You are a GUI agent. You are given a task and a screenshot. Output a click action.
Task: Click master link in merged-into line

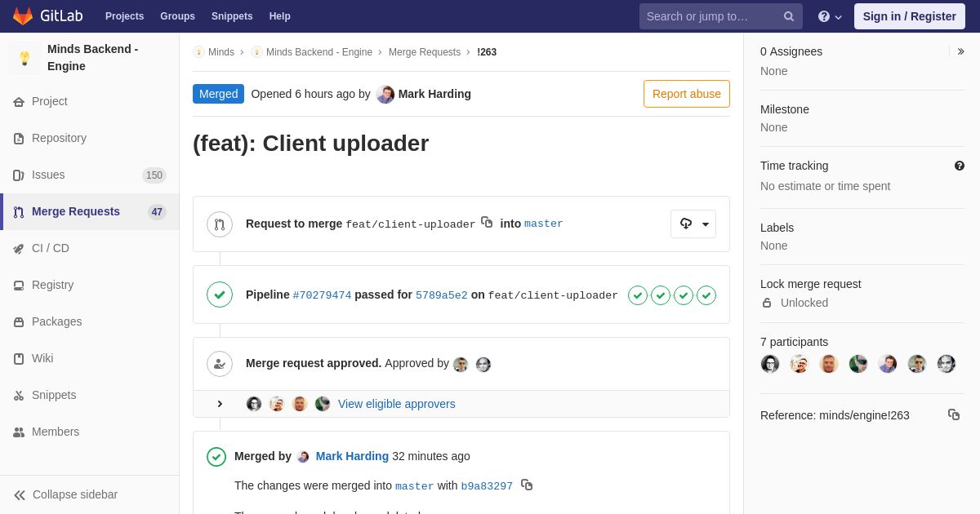pos(415,486)
